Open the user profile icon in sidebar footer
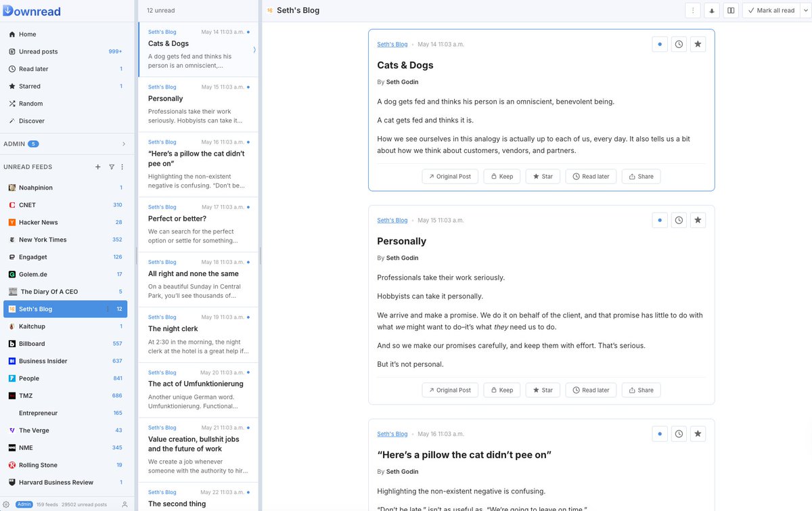The height and width of the screenshot is (511, 812). click(125, 504)
